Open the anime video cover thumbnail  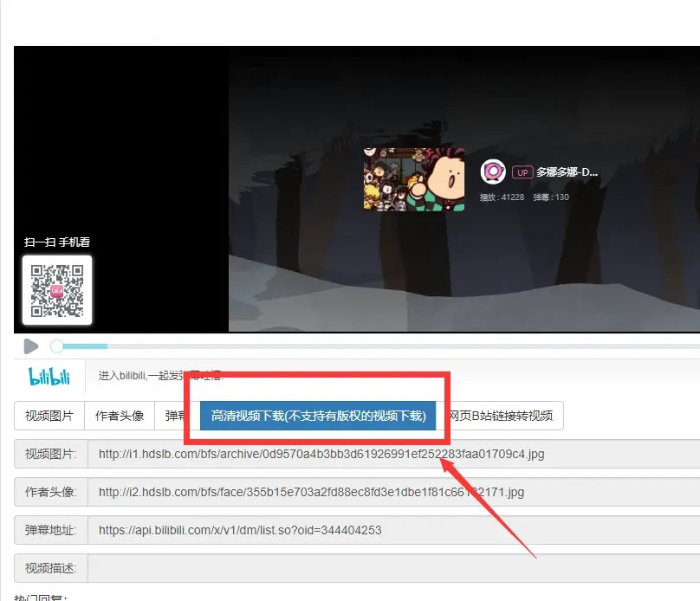click(413, 178)
